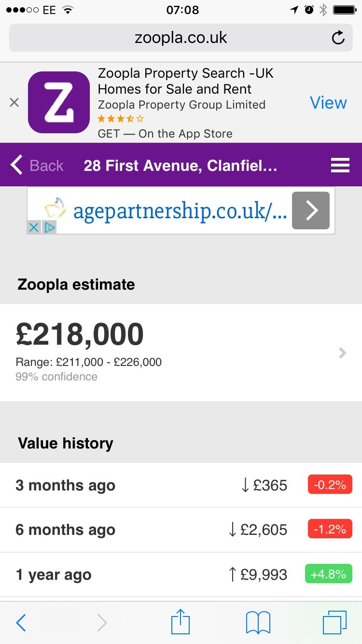Expand the Zoopla estimate chevron
Viewport: 362px width, 644px height.
(343, 353)
